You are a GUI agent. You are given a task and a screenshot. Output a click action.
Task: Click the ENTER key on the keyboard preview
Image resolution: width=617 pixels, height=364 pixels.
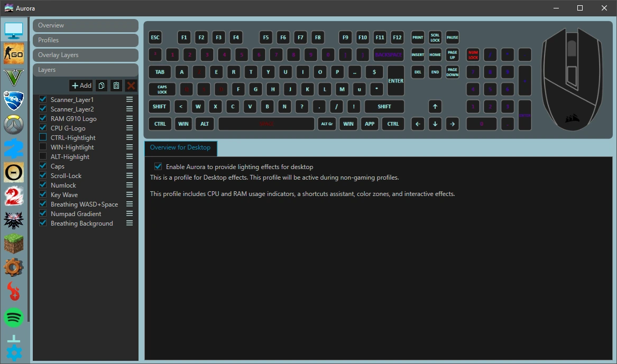(396, 81)
